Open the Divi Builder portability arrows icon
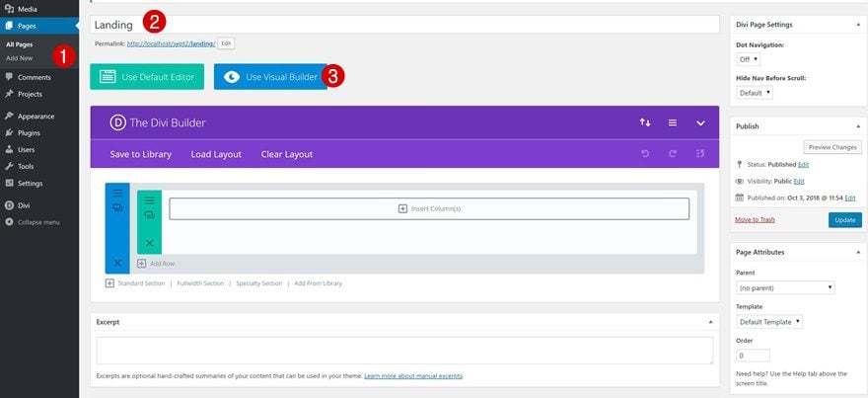Image resolution: width=868 pixels, height=398 pixels. [x=645, y=122]
